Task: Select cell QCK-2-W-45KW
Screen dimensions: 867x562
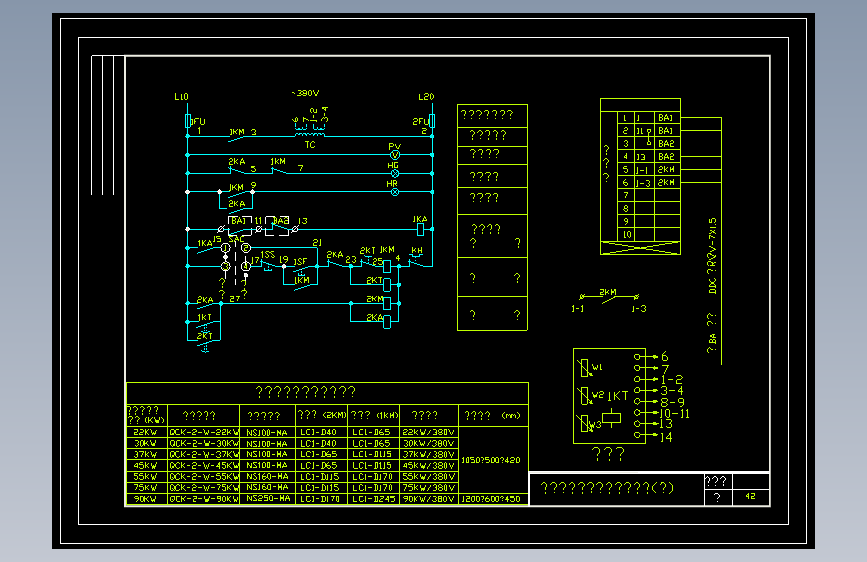Action: pyautogui.click(x=203, y=465)
